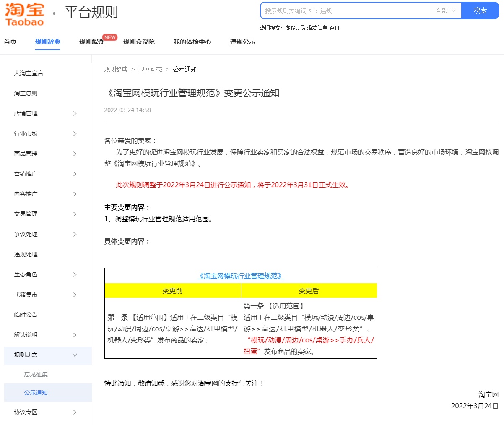This screenshot has width=504, height=425.
Task: Expand the 店铺管理 chevron
Action: [x=75, y=113]
